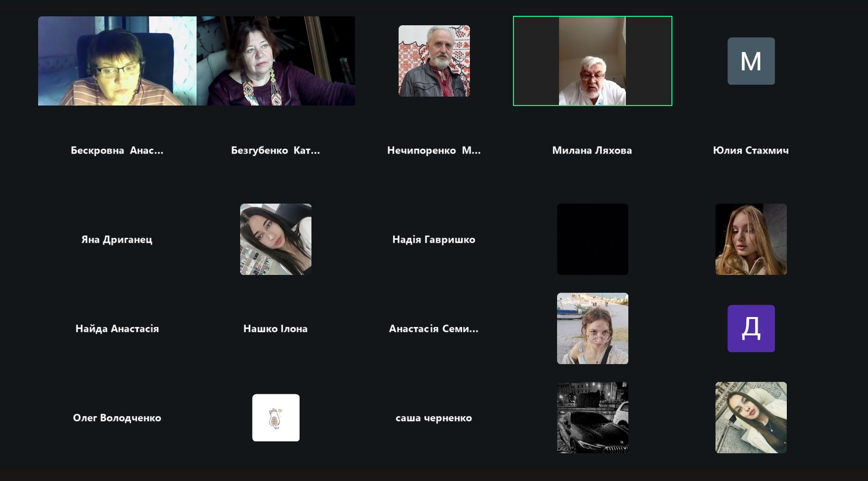Image resolution: width=868 pixels, height=481 pixels.
Task: Click the gray "M" initial avatar
Action: [x=751, y=61]
